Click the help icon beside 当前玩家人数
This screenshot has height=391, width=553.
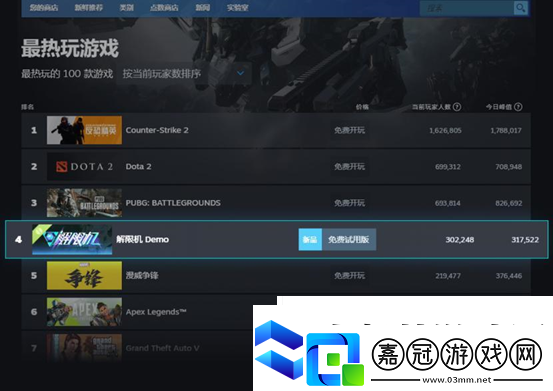[457, 106]
